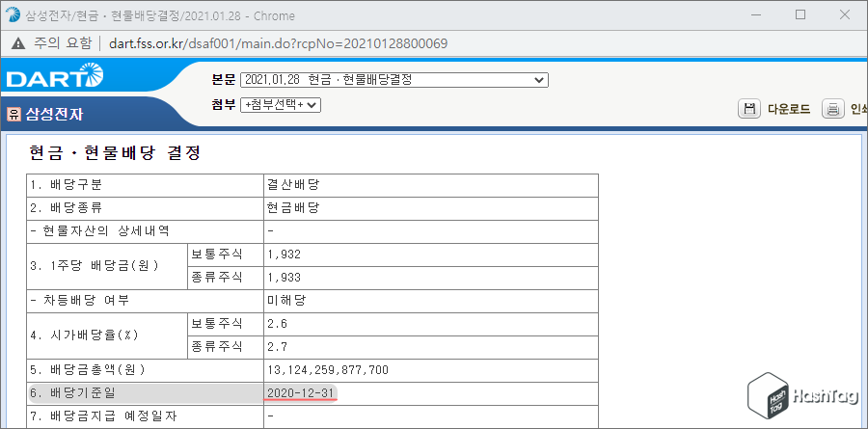Viewport: 868px width, 429px height.
Task: Click 보통주식 under 1주당 배당금
Action: [217, 255]
